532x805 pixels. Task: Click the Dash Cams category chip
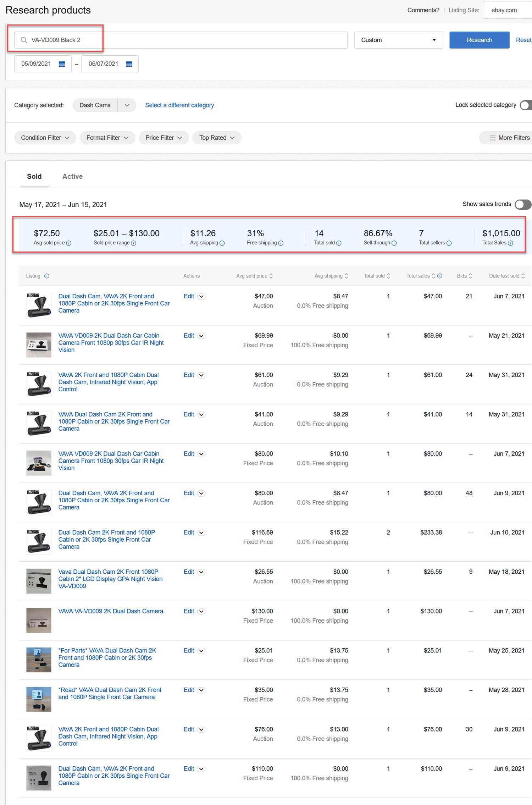tap(95, 105)
